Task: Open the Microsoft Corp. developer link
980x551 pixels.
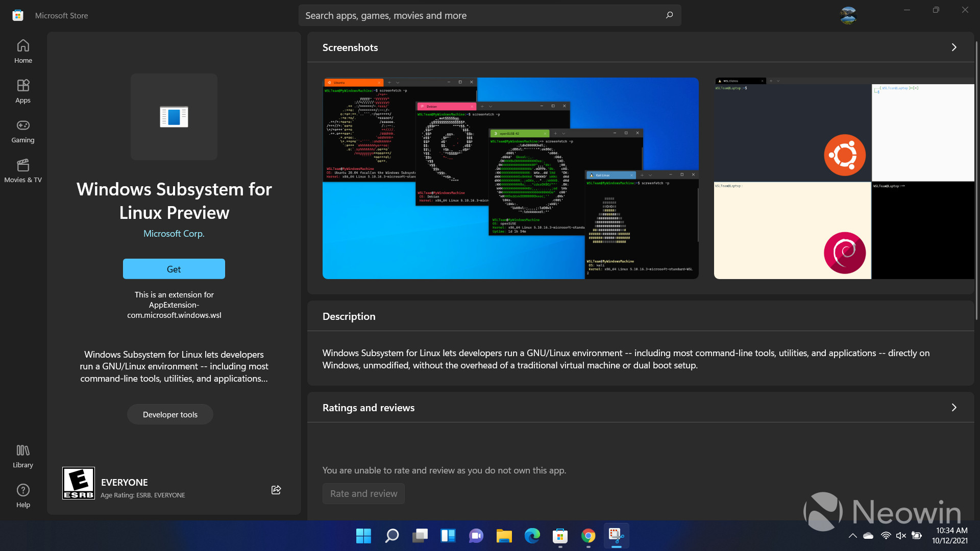Action: pos(174,233)
